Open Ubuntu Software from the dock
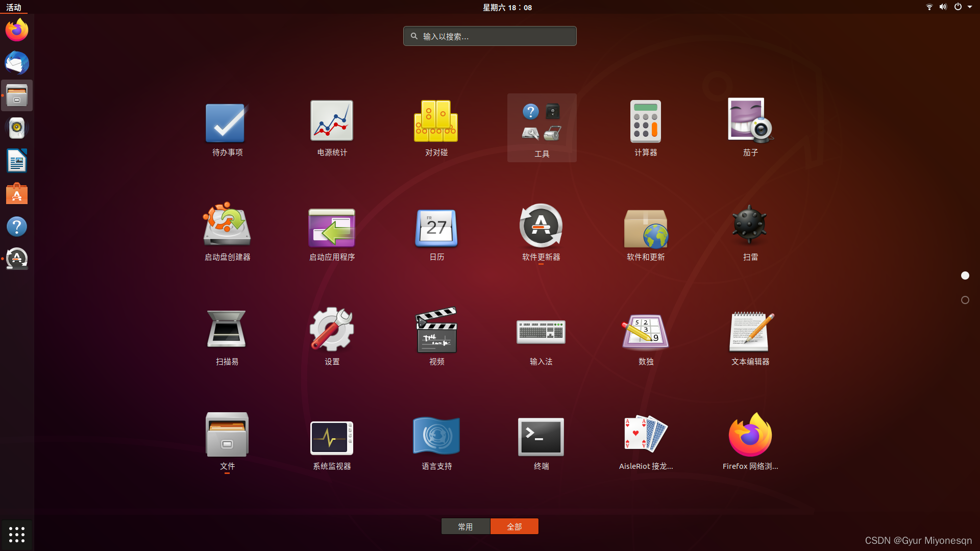The image size is (980, 551). 17,194
